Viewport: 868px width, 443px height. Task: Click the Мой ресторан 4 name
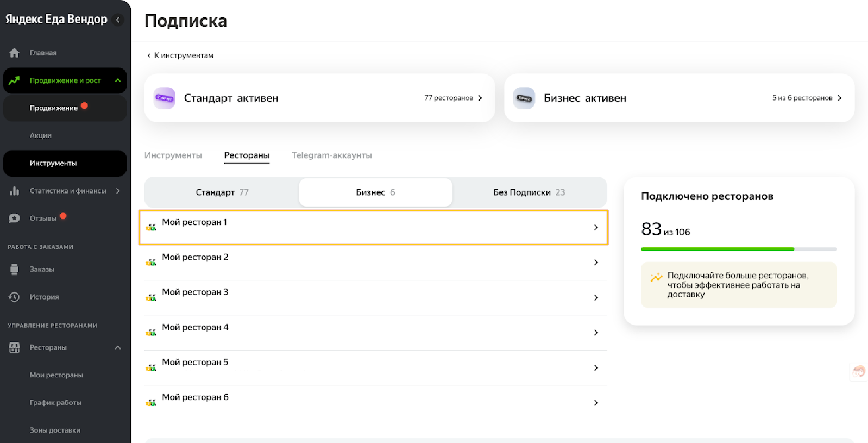point(195,327)
